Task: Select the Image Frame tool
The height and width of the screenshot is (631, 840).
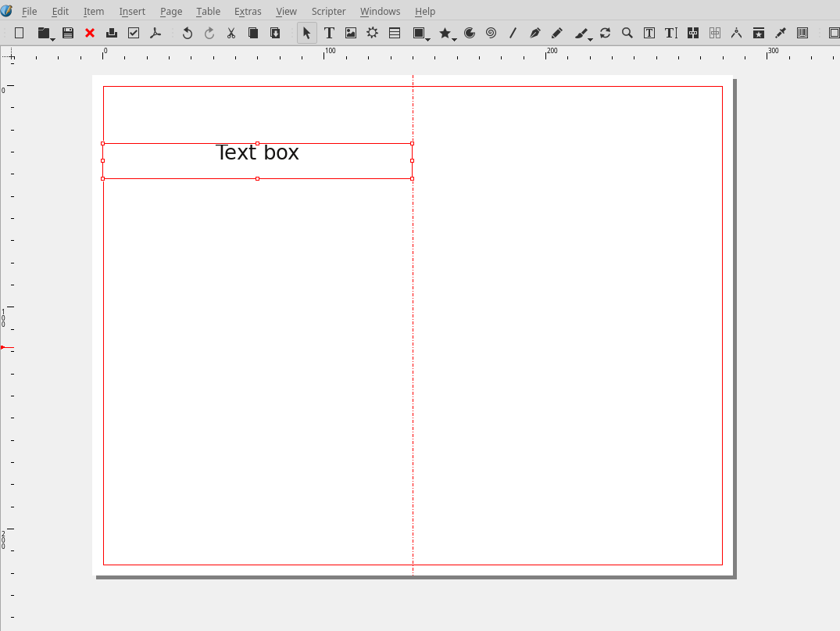Action: coord(351,33)
